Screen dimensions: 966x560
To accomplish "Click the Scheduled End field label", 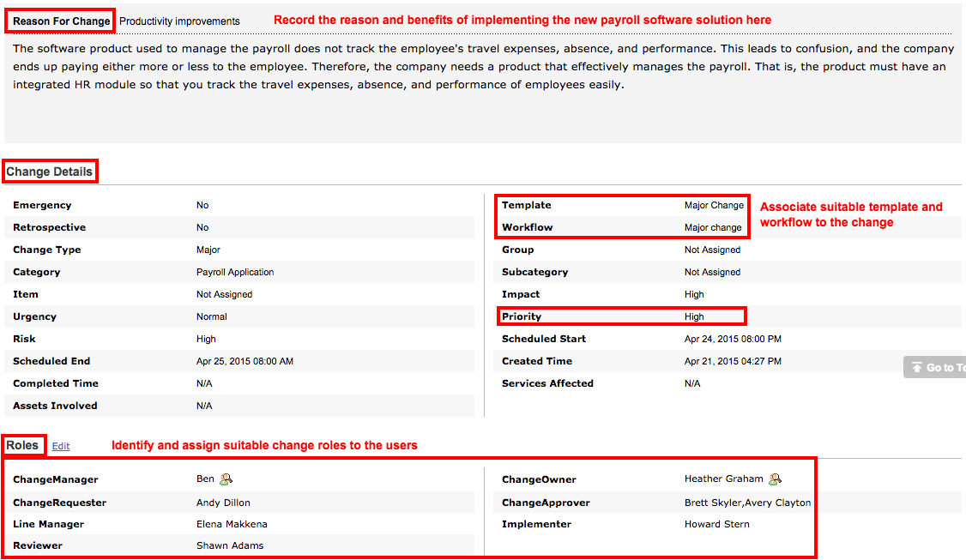I will pos(51,361).
